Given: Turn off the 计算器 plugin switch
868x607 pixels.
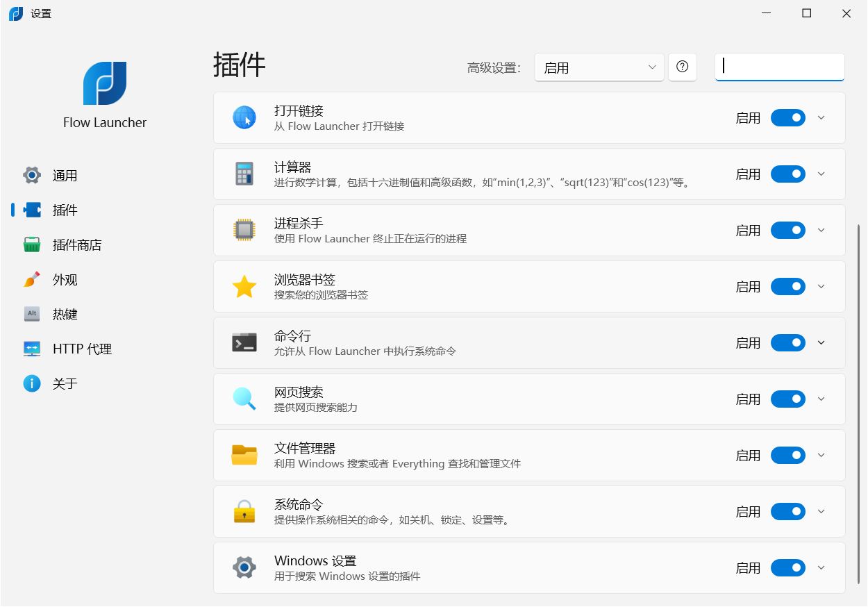Looking at the screenshot, I should pos(788,174).
